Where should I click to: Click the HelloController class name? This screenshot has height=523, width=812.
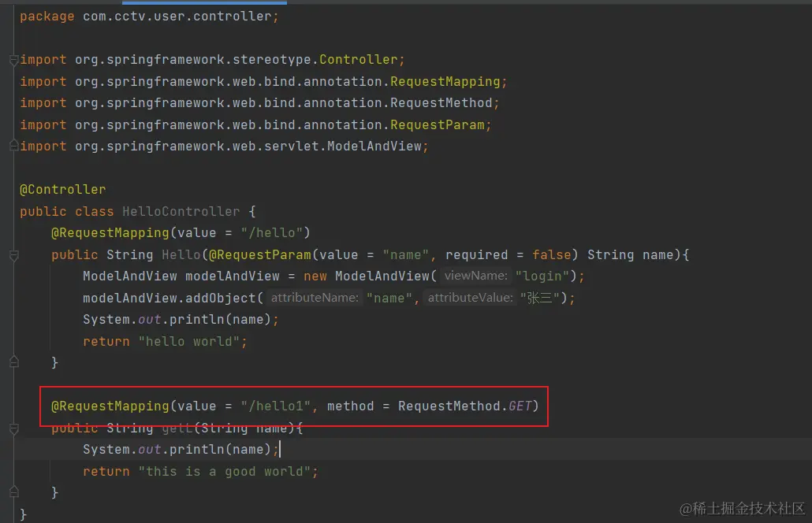pyautogui.click(x=181, y=212)
